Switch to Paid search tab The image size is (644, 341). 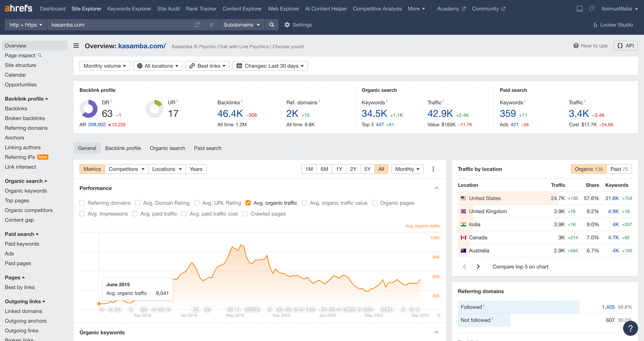(x=208, y=148)
